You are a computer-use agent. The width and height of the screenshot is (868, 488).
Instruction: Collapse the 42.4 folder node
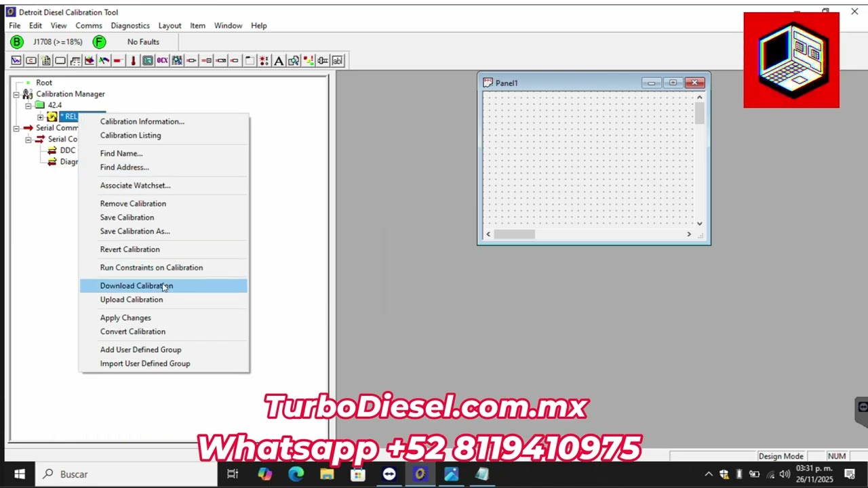point(28,106)
